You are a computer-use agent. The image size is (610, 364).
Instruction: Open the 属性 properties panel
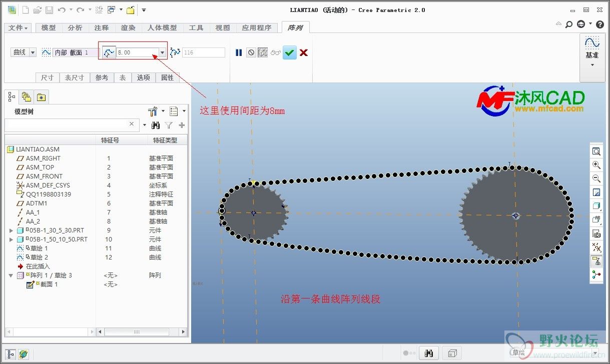click(167, 77)
